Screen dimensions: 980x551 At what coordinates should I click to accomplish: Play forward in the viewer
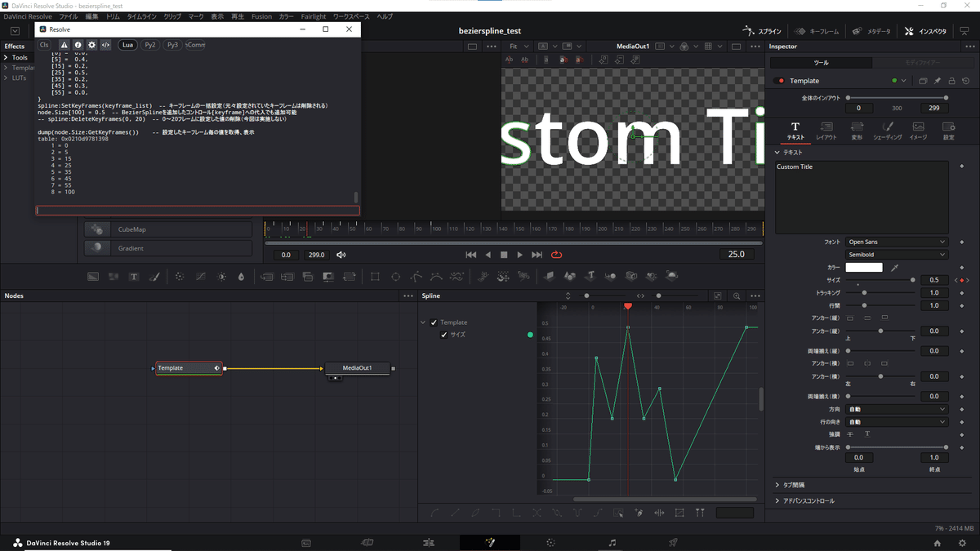(x=519, y=255)
